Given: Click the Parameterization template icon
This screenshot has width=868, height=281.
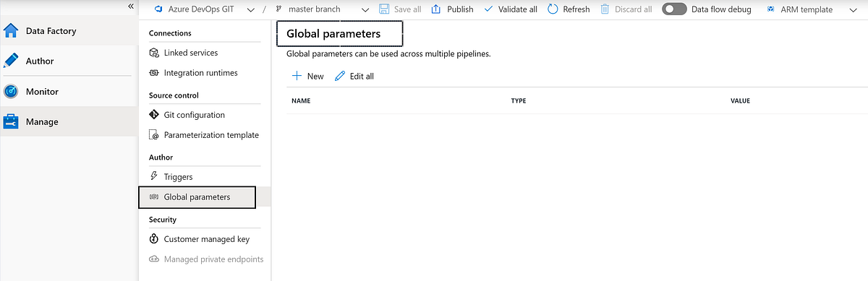Looking at the screenshot, I should [154, 135].
